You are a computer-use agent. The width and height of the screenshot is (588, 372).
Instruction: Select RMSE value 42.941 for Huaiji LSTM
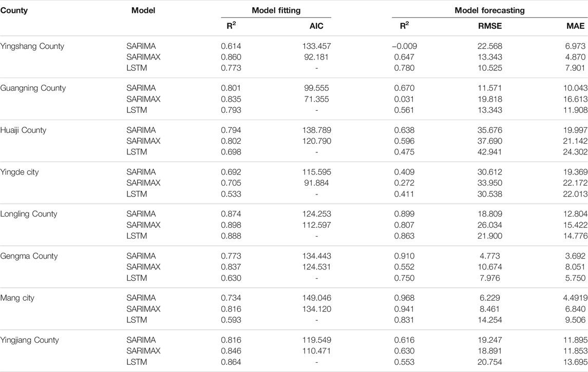[x=490, y=152]
